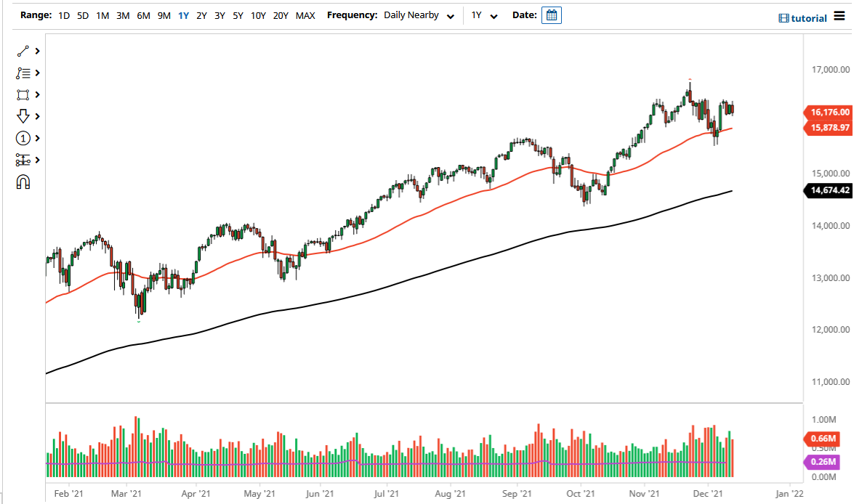This screenshot has height=504, width=854.
Task: Select the rectangle drawing tool
Action: pyautogui.click(x=20, y=94)
